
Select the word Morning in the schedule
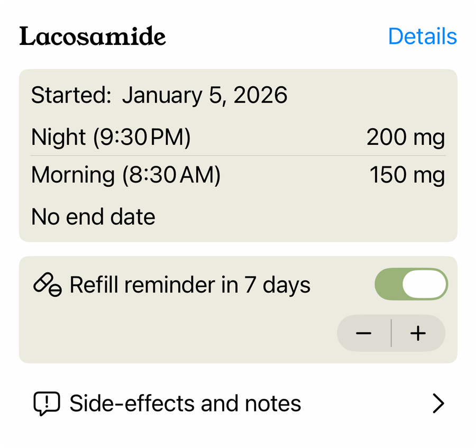(x=72, y=175)
